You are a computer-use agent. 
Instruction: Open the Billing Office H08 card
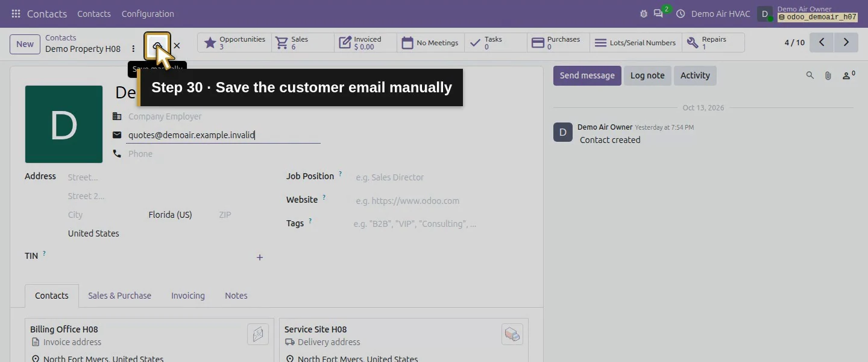pos(149,340)
